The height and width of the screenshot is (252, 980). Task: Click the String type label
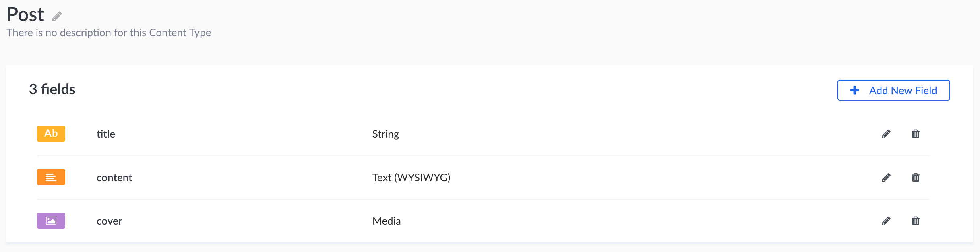tap(385, 134)
